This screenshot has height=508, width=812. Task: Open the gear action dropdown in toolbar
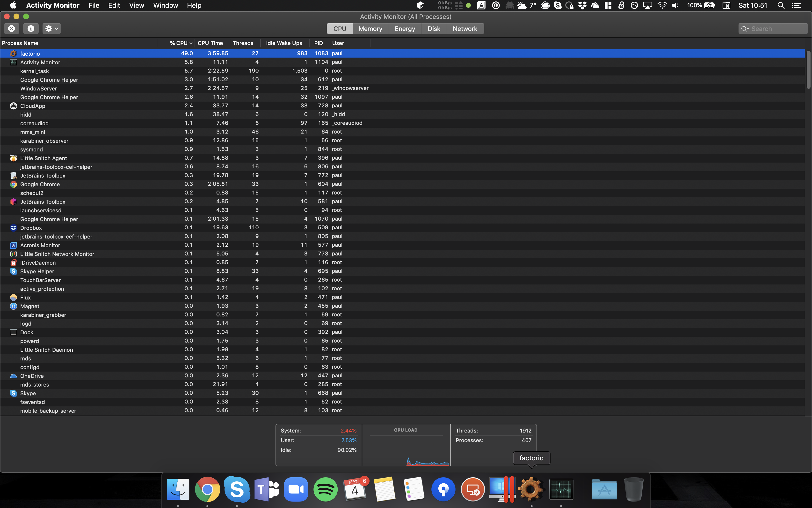point(52,29)
